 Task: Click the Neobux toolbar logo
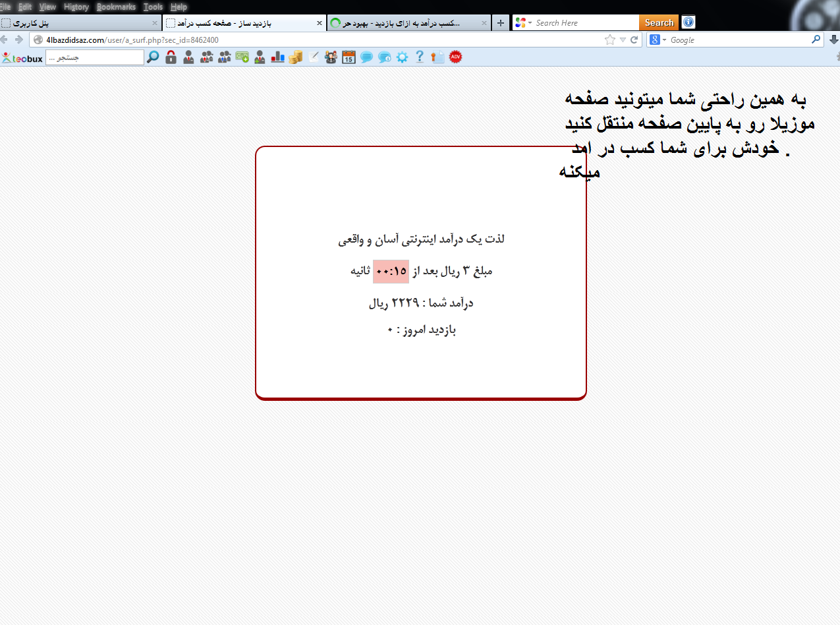tap(22, 58)
